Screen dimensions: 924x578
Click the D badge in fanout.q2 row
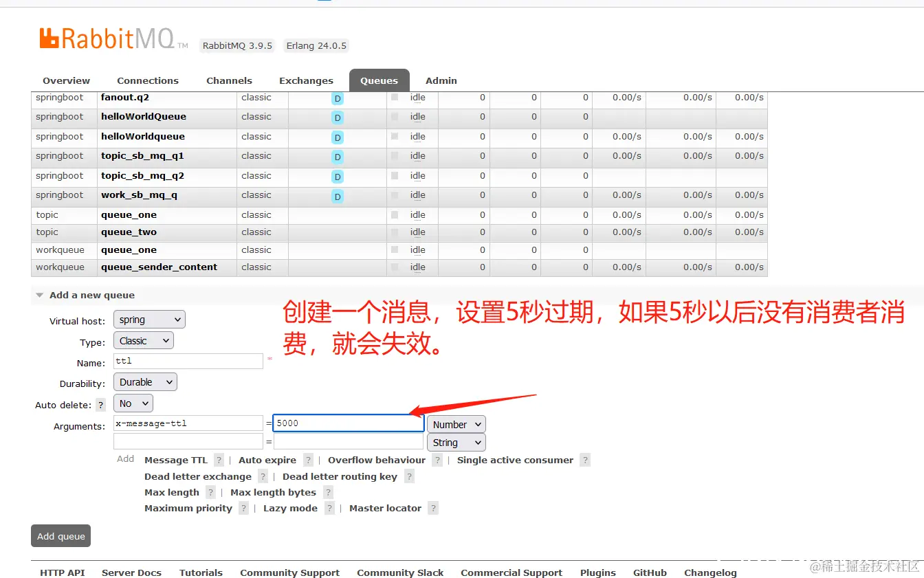338,98
